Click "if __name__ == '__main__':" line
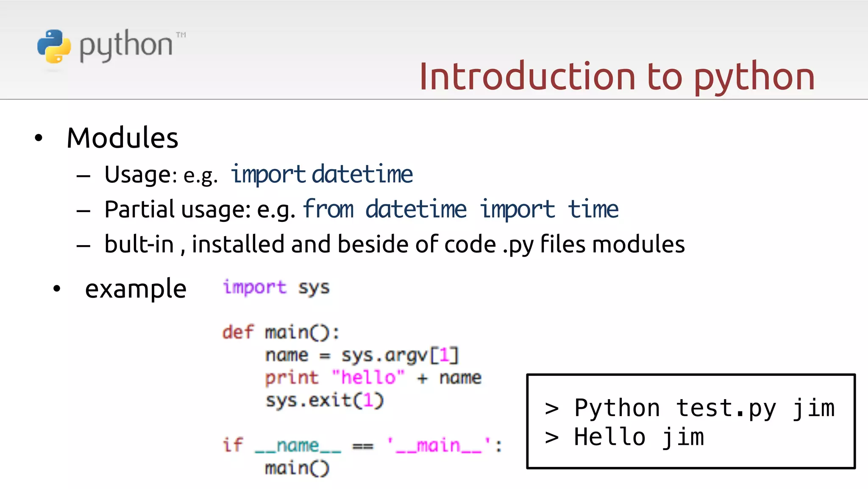Viewport: 868px width, 489px height. (362, 445)
